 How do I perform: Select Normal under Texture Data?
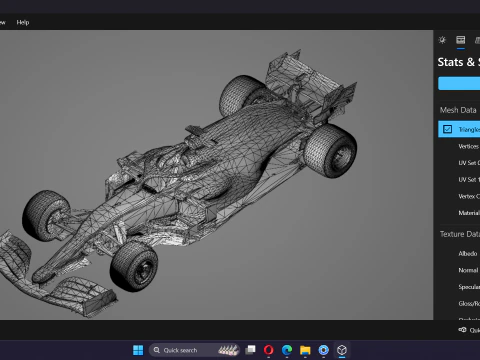(x=468, y=270)
